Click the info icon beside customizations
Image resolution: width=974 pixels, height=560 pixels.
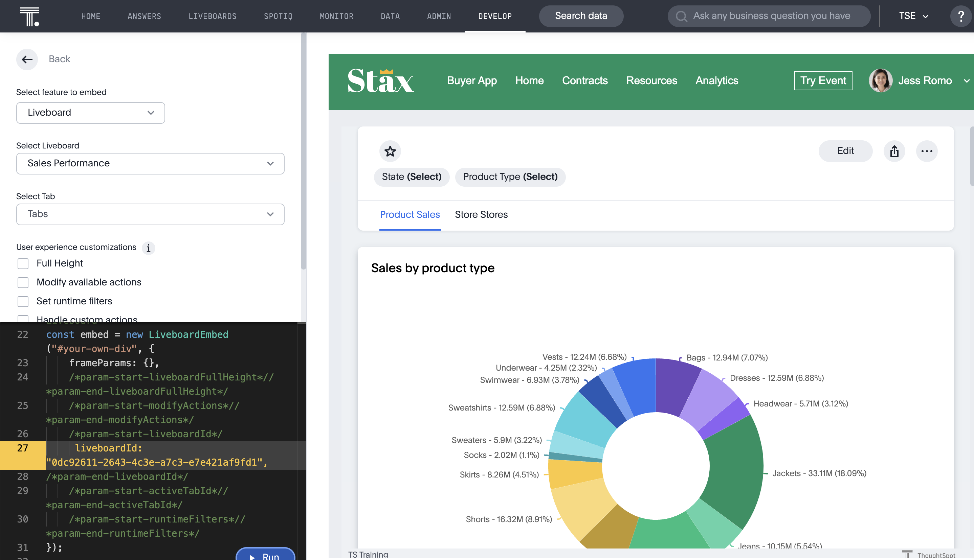[148, 248]
